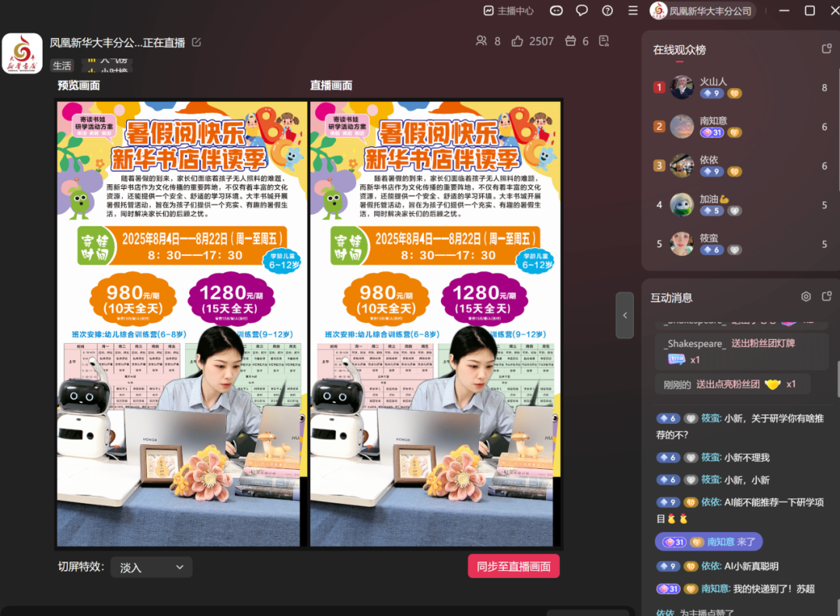
Task: Click the help question-mark icon
Action: coord(607,11)
